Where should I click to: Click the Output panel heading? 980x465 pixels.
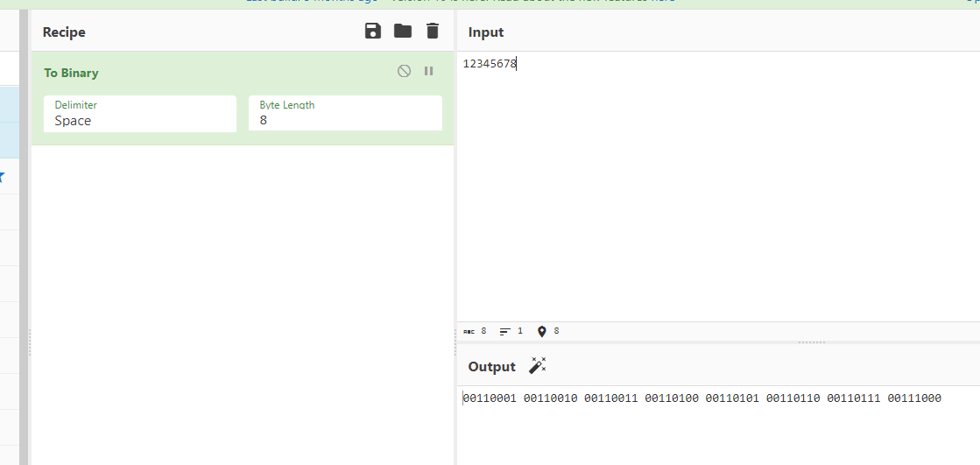[492, 367]
